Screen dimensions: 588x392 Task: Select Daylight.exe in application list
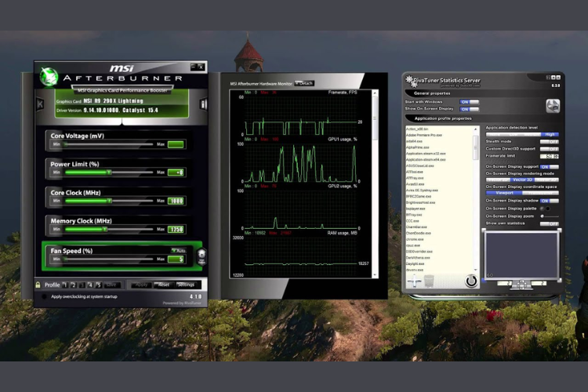coord(415,263)
